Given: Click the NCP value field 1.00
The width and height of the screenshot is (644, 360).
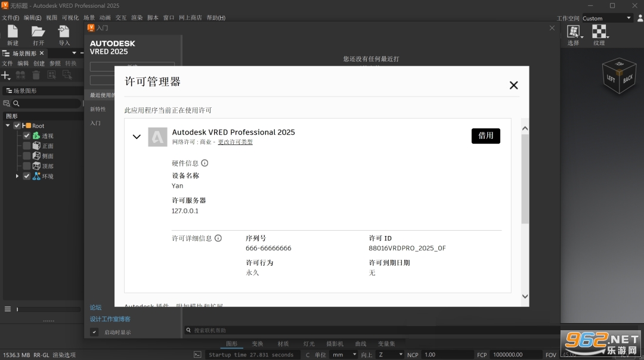Looking at the screenshot, I should click(x=448, y=355).
